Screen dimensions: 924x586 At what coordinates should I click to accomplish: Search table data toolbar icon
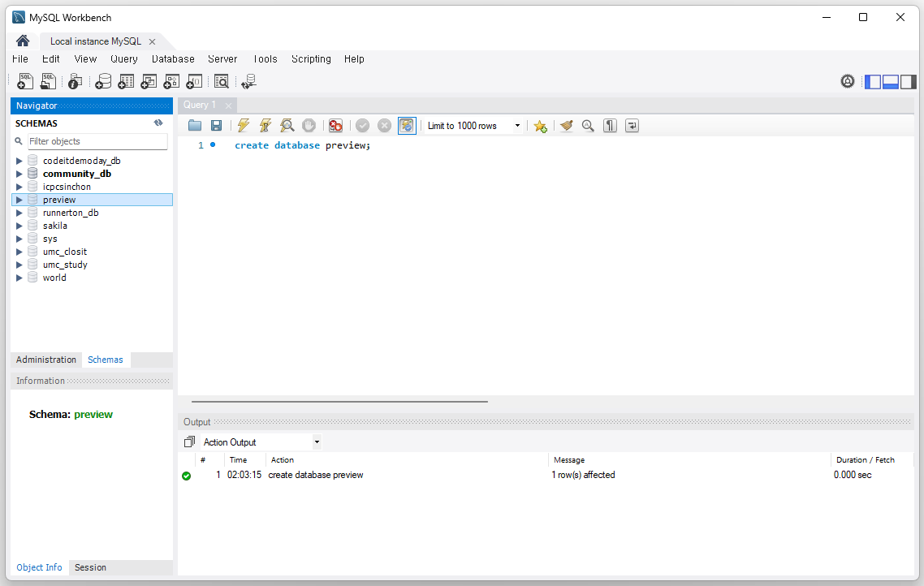pos(222,81)
